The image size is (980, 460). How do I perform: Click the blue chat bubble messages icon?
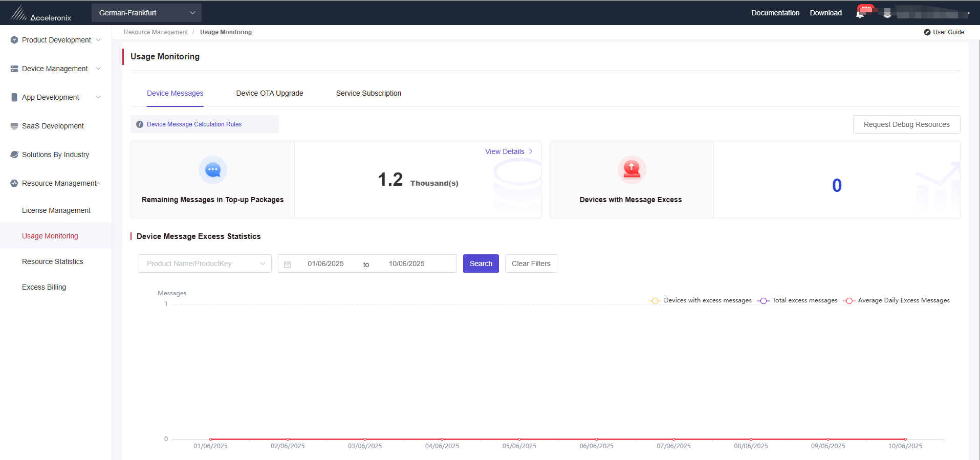pyautogui.click(x=213, y=170)
